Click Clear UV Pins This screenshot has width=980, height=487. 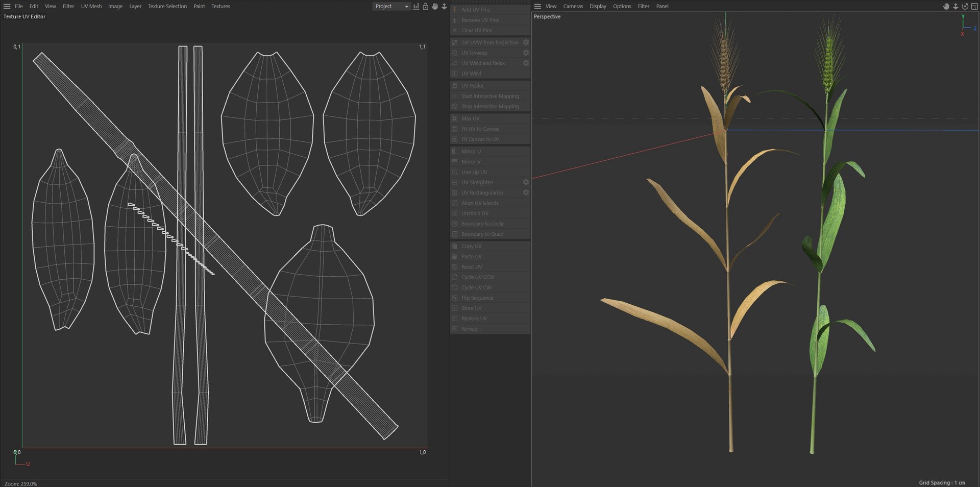click(490, 30)
